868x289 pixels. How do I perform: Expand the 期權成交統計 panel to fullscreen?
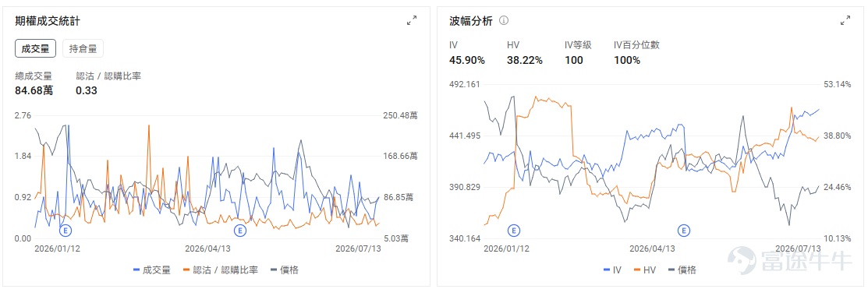pyautogui.click(x=411, y=20)
